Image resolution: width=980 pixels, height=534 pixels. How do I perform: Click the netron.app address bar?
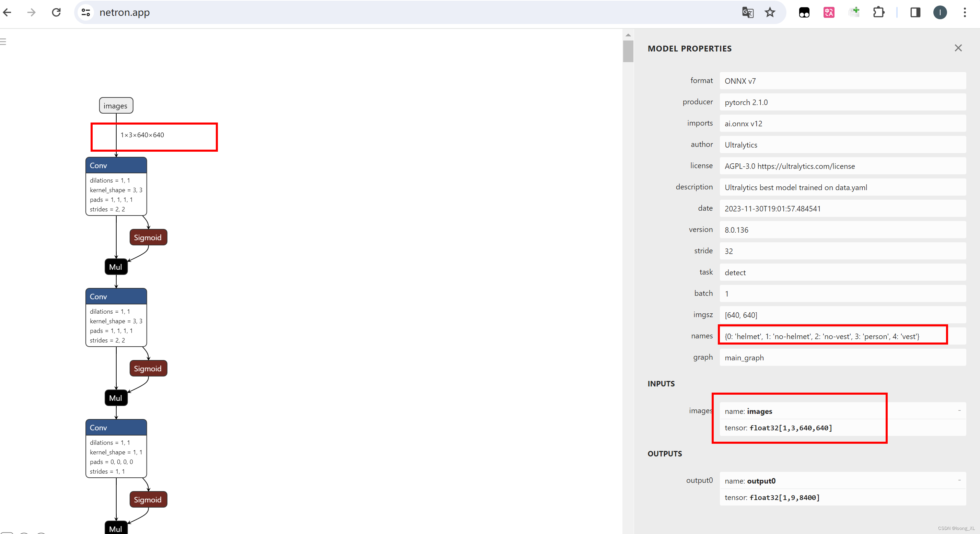(x=381, y=13)
